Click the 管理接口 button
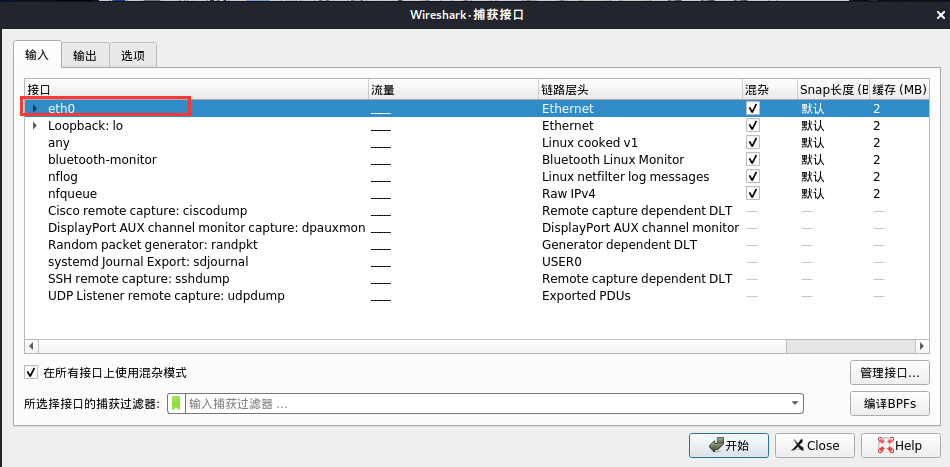The image size is (950, 467). click(889, 373)
